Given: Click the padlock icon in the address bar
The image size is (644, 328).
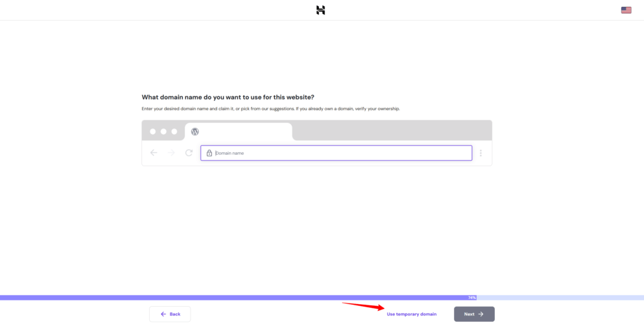Looking at the screenshot, I should pyautogui.click(x=209, y=153).
